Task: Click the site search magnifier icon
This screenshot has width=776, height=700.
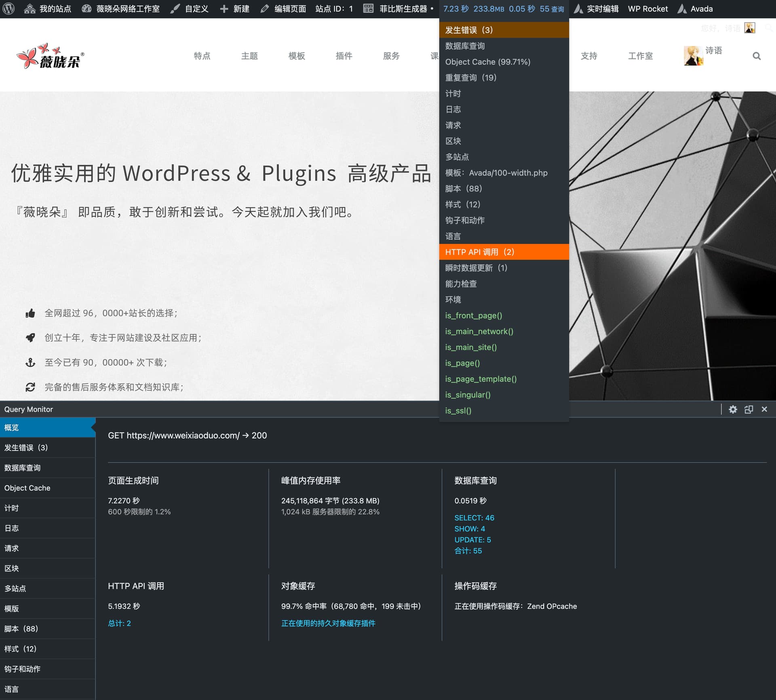Action: (x=757, y=56)
